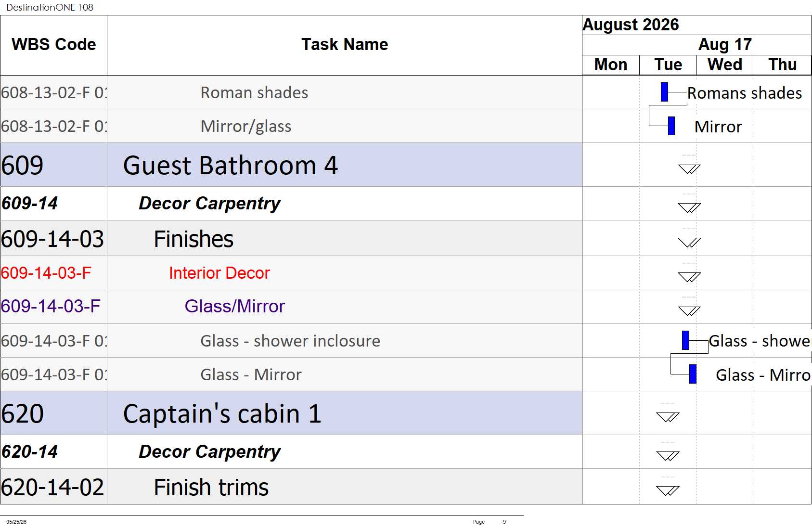Click summary triangle for Guest Bathroom 4
This screenshot has height=528, width=812.
689,169
